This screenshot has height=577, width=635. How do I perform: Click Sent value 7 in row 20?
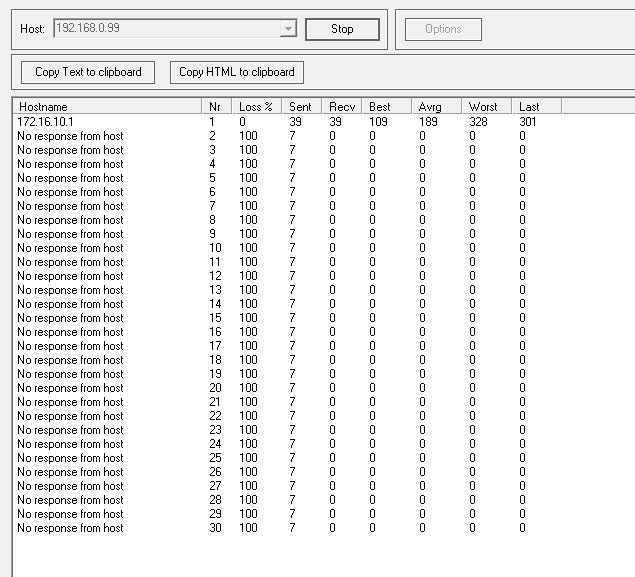(x=292, y=388)
